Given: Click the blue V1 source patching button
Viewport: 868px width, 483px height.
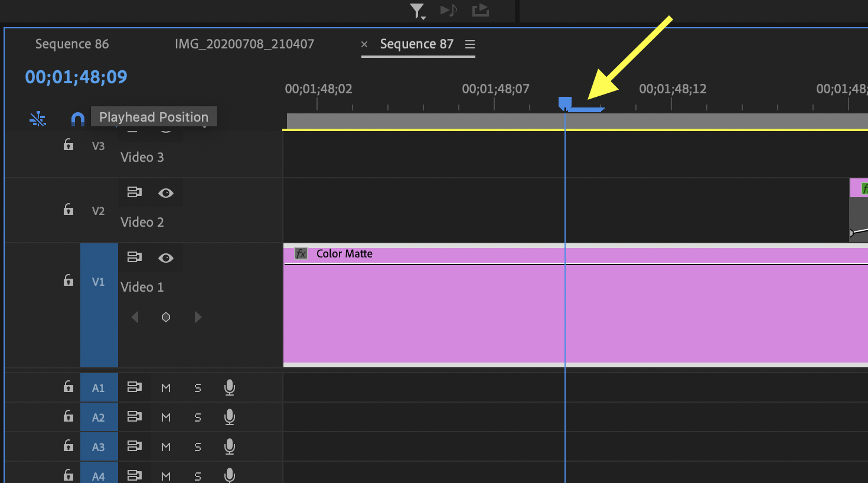Looking at the screenshot, I should pyautogui.click(x=99, y=282).
